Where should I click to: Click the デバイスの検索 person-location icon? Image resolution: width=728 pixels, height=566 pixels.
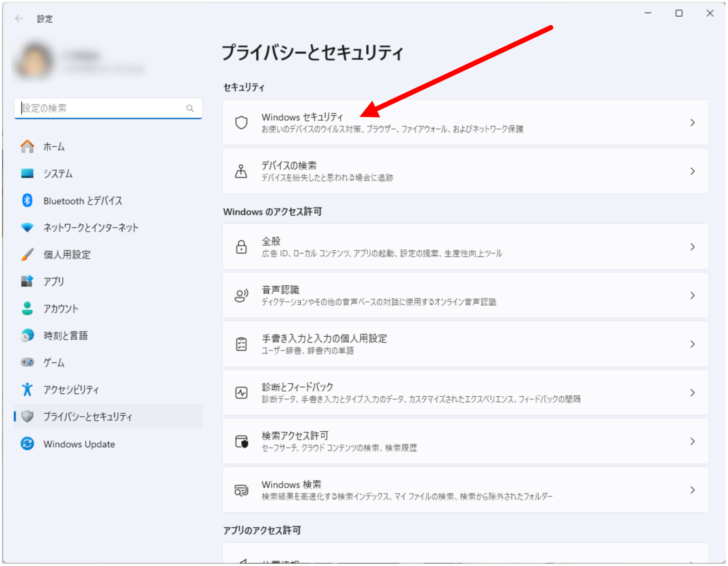(x=241, y=172)
